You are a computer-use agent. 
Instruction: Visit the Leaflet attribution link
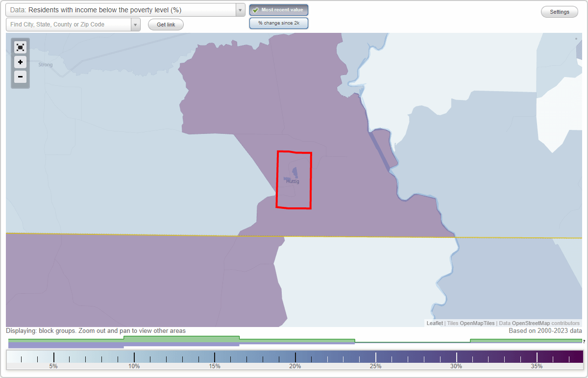click(x=434, y=323)
